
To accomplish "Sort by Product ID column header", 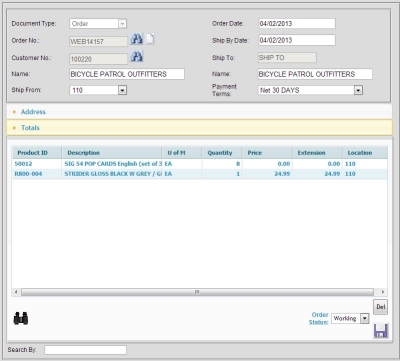I will (37, 153).
